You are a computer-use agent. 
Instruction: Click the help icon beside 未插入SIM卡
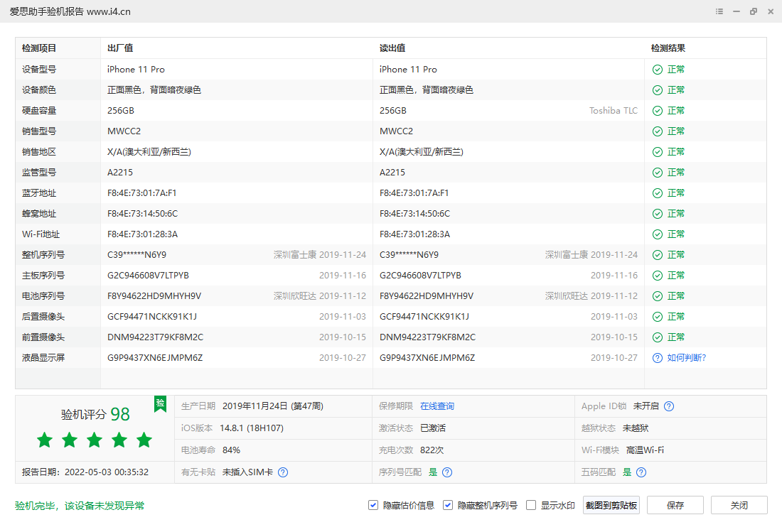coord(283,472)
